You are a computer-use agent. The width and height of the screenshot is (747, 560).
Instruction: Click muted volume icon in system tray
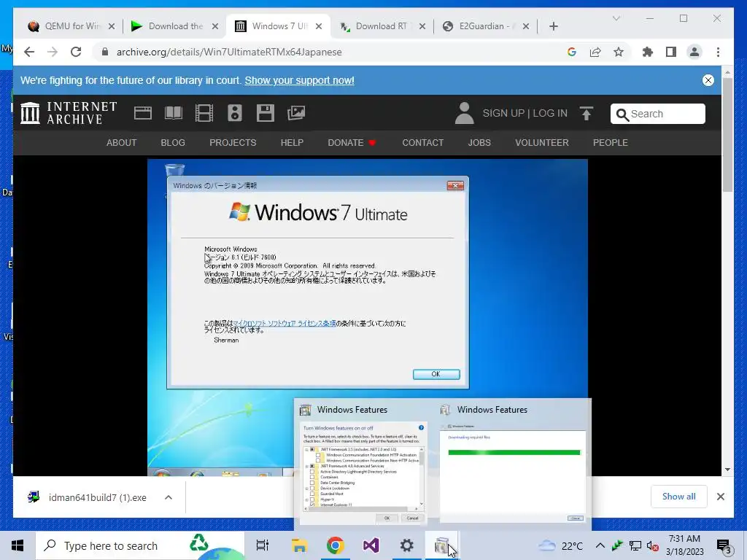[x=653, y=545]
